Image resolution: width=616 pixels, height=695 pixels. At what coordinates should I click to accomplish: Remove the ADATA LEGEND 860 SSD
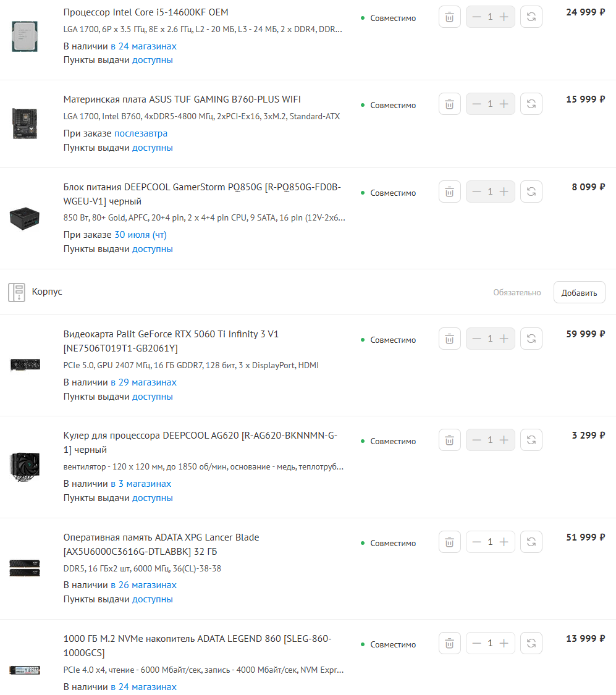[x=449, y=643]
